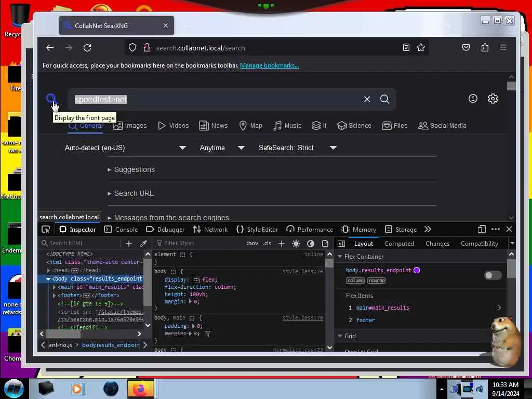This screenshot has height=399, width=532.
Task: Submit search with the magnifier button
Action: click(x=385, y=99)
